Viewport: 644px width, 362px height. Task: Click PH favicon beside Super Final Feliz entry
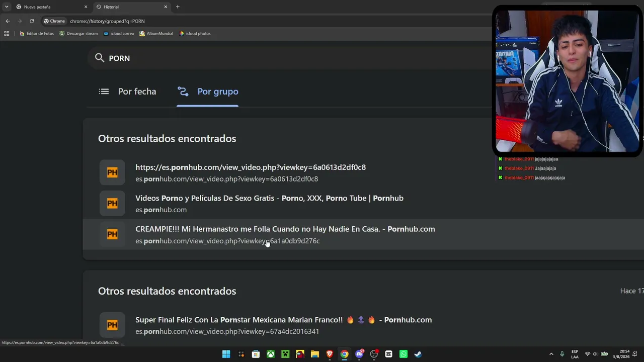[x=112, y=325]
